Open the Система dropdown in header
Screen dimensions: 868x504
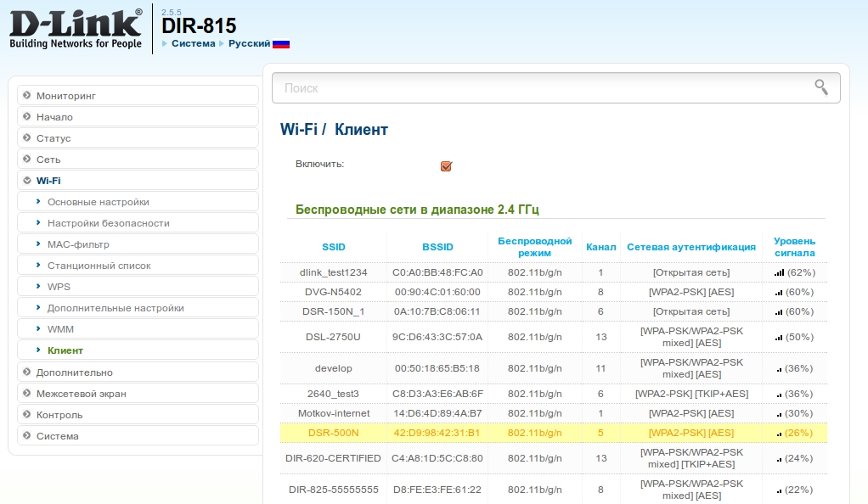tap(193, 43)
